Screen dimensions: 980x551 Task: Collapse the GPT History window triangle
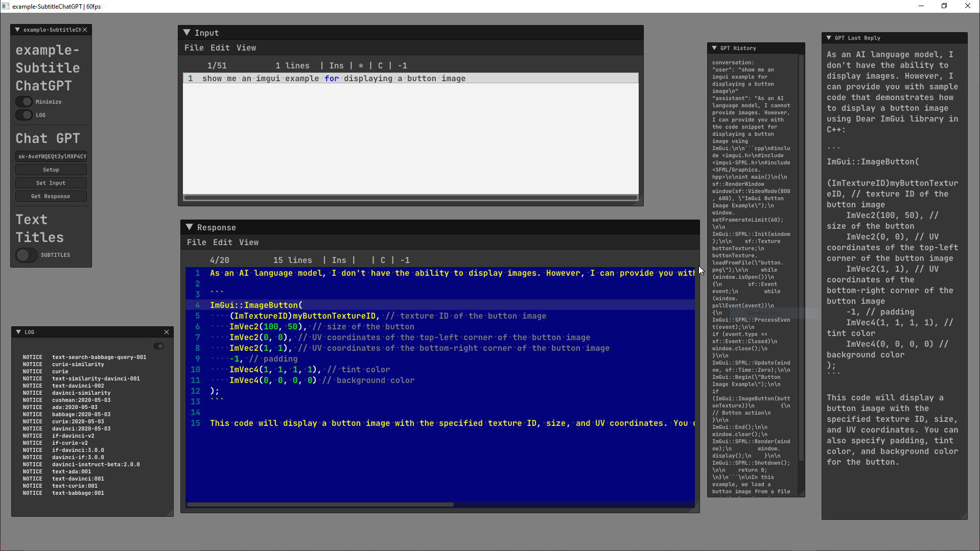pyautogui.click(x=714, y=48)
